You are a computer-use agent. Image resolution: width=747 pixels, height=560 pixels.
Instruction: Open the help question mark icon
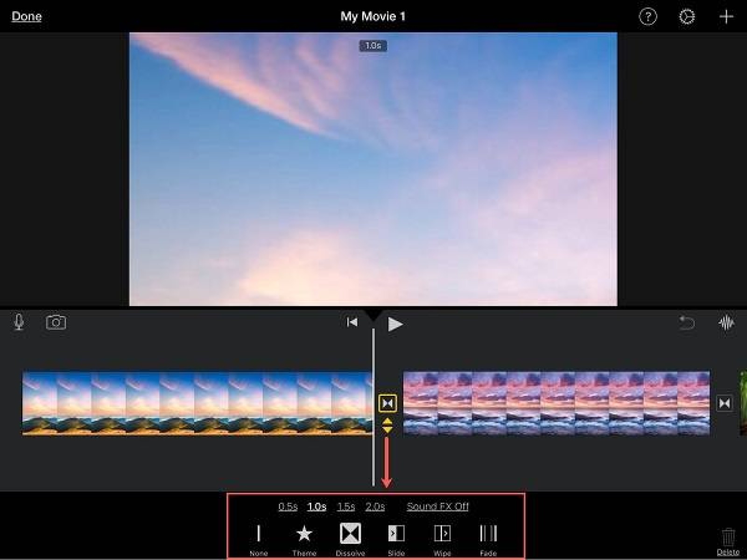(x=648, y=17)
